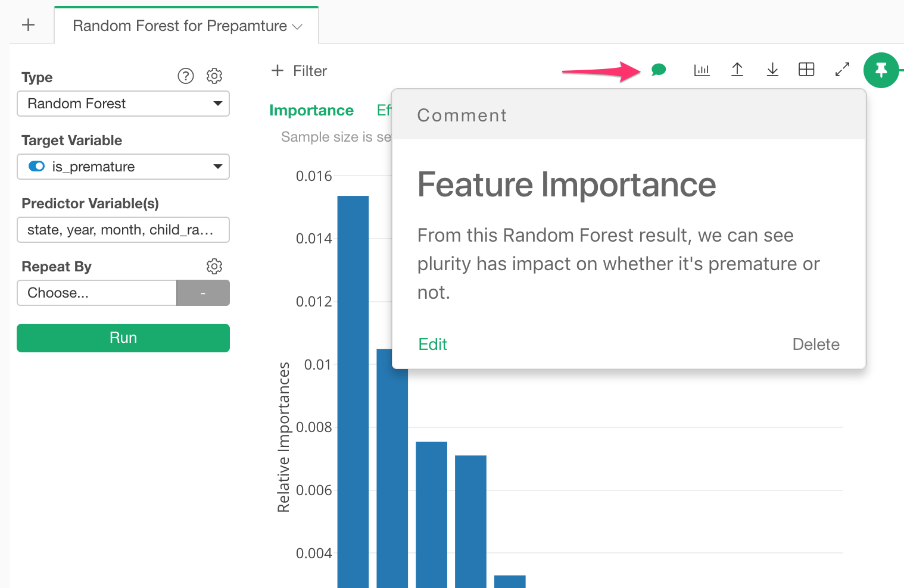
Task: Open help via the question mark icon
Action: click(185, 76)
